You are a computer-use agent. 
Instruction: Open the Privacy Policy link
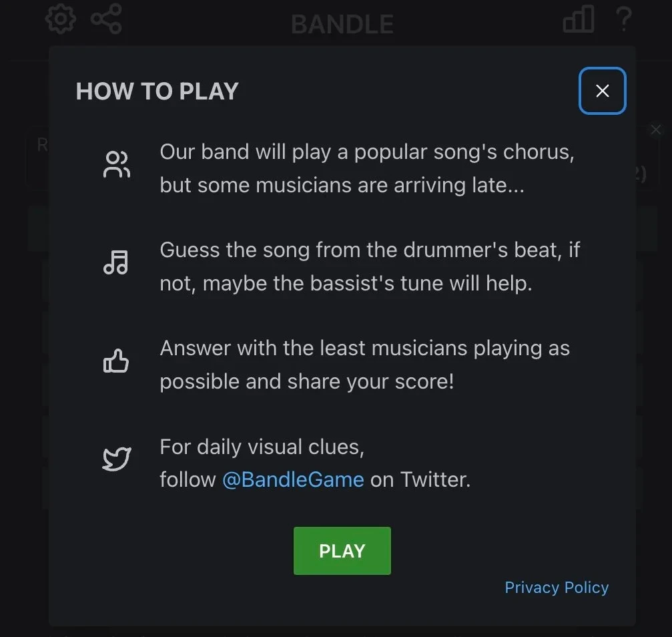tap(557, 587)
